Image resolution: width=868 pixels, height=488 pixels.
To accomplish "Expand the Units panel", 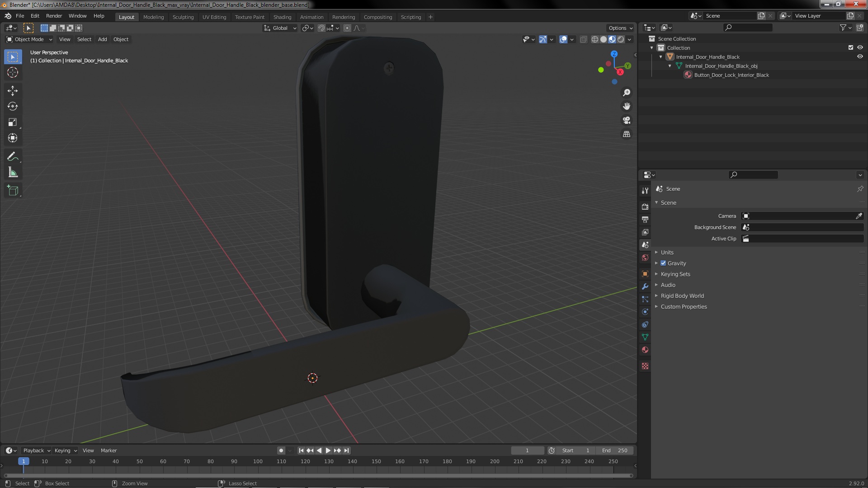I will tap(667, 253).
